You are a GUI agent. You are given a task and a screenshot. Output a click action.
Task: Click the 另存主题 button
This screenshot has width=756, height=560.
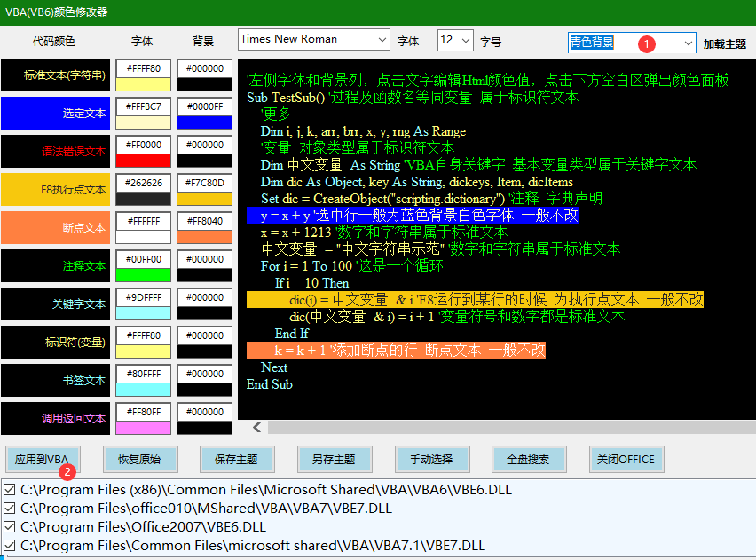(335, 459)
